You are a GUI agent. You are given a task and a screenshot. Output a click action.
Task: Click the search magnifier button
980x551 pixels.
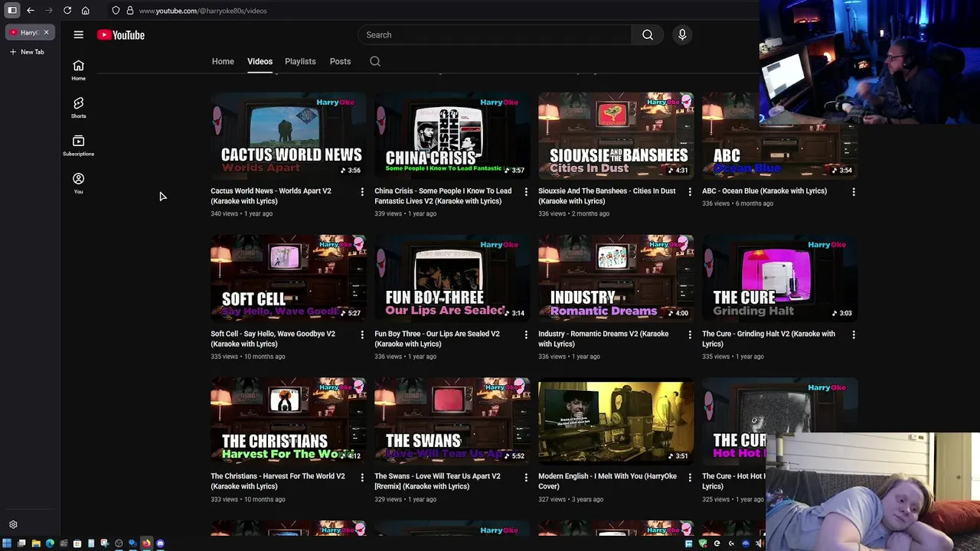click(648, 34)
